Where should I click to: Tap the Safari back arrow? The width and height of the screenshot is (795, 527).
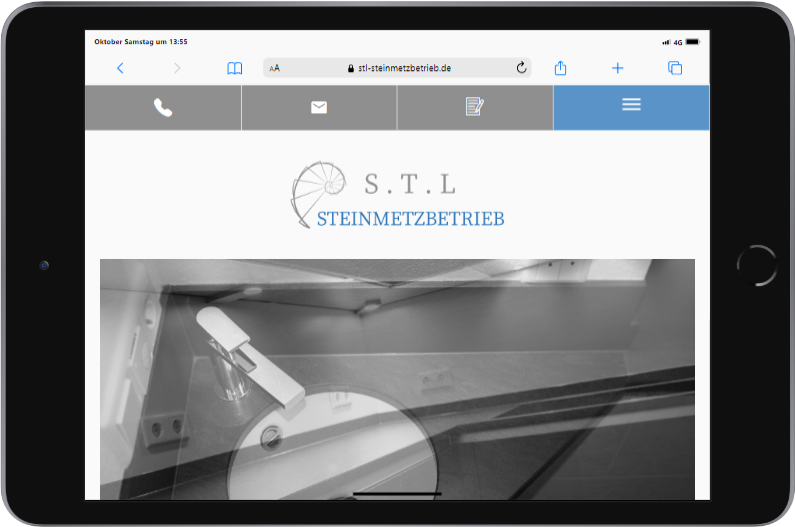120,68
